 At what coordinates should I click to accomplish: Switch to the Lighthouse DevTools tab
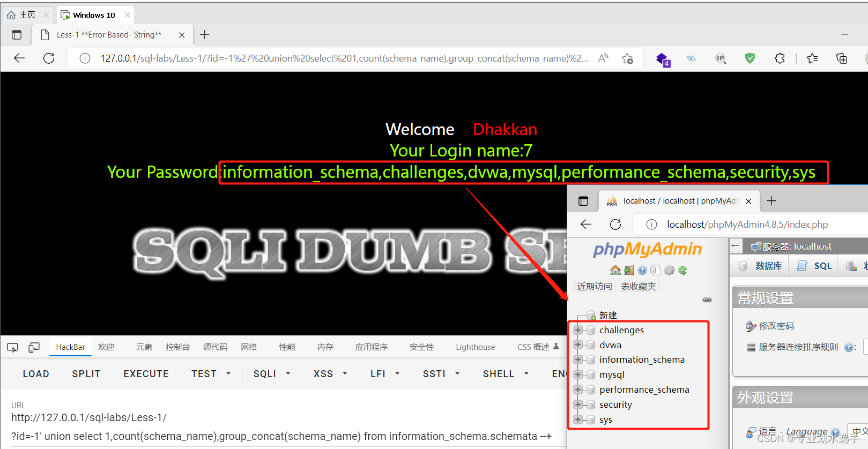476,347
